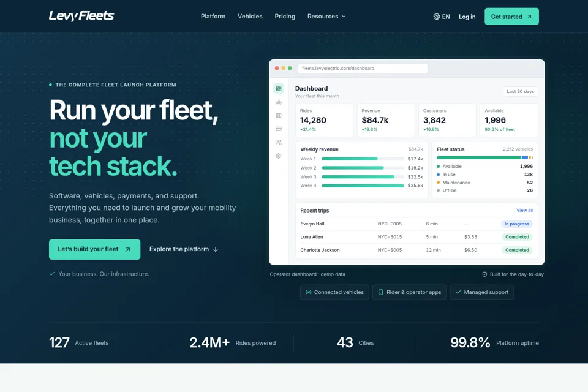
Task: Click the 127 Active fleets stat
Action: tap(79, 343)
